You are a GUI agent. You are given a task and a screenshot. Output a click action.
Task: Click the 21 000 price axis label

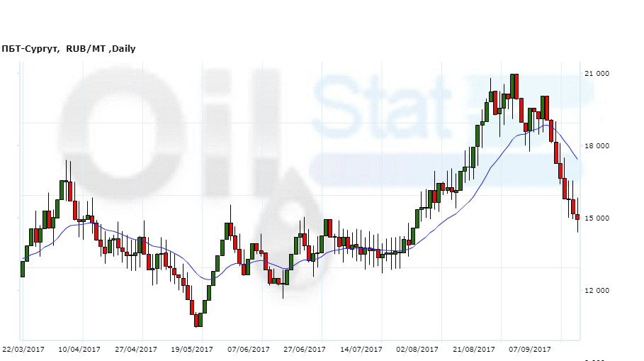tap(597, 74)
